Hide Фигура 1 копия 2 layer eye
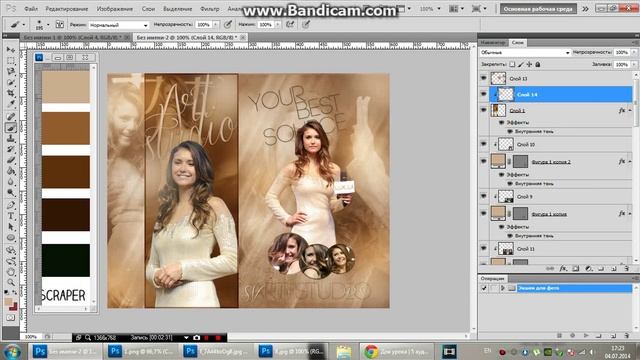640x360 pixels. point(484,161)
